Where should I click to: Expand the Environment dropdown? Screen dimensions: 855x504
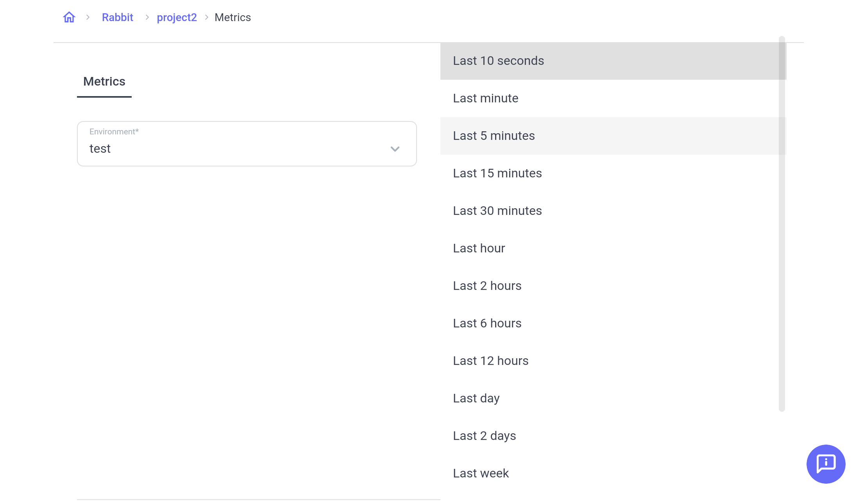click(395, 149)
